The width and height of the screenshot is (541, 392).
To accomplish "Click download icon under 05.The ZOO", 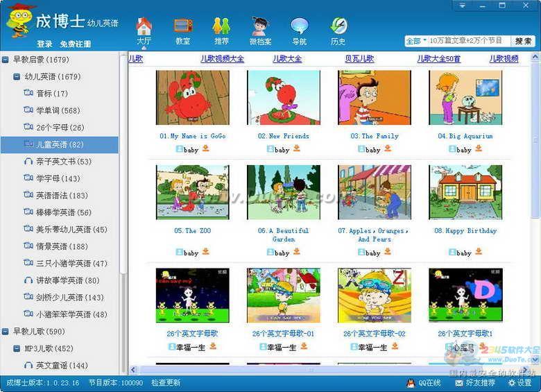I will 205,252.
